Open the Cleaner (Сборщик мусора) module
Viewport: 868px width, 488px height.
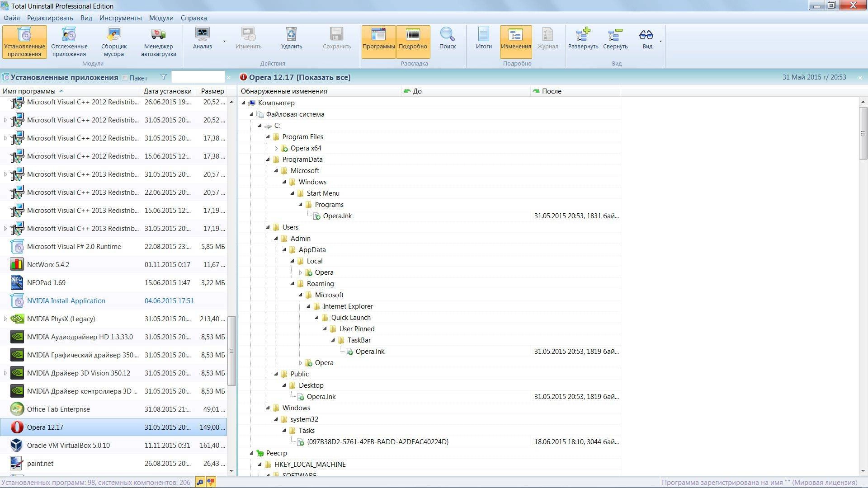[x=114, y=42]
